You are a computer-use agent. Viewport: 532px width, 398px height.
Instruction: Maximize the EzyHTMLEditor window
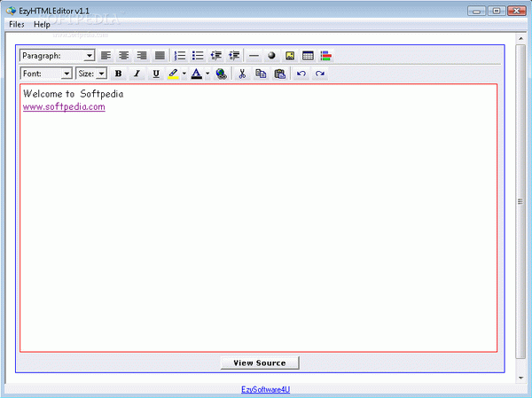tap(497, 12)
